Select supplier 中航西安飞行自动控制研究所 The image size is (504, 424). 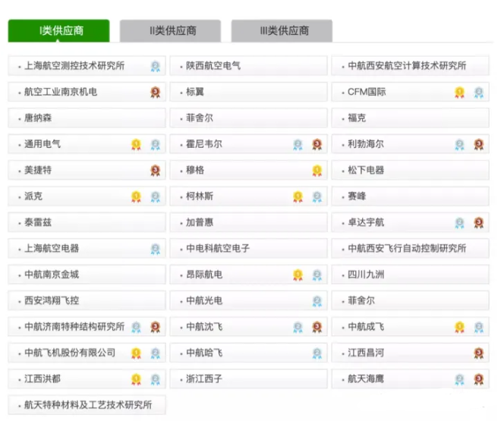pyautogui.click(x=411, y=248)
